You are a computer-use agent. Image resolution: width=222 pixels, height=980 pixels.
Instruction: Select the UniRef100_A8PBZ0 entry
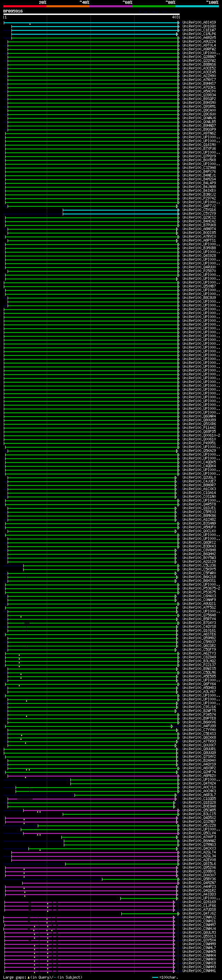click(x=199, y=776)
